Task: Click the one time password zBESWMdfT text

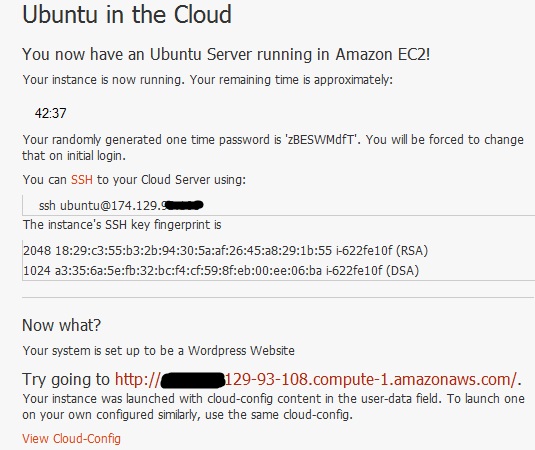Action: 321,140
